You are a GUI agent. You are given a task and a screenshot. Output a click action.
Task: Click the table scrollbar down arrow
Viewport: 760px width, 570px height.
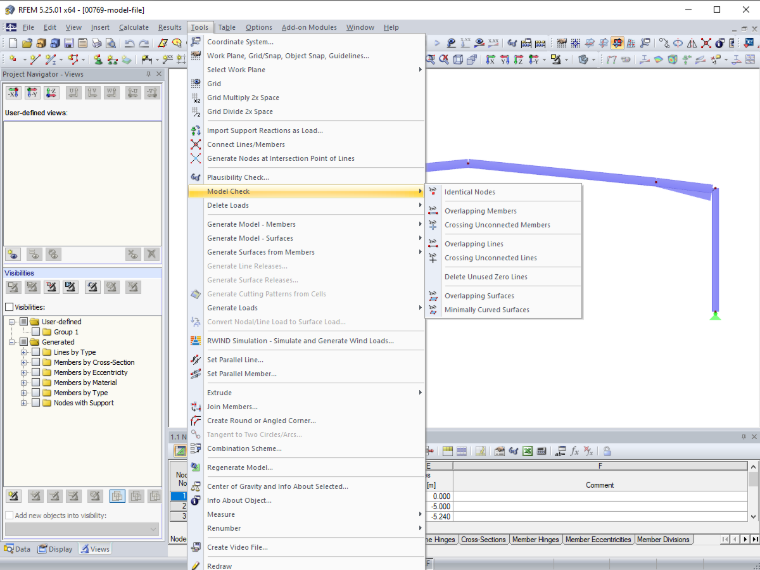(x=753, y=517)
